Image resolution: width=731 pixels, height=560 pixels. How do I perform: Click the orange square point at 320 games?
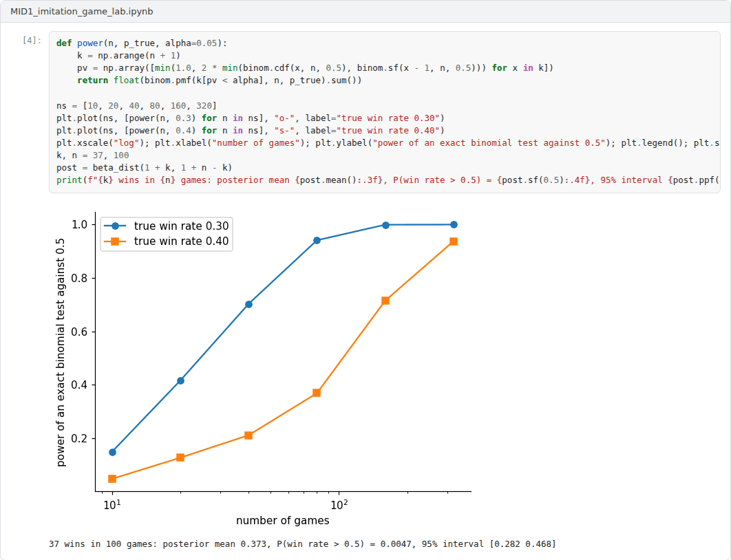(454, 241)
